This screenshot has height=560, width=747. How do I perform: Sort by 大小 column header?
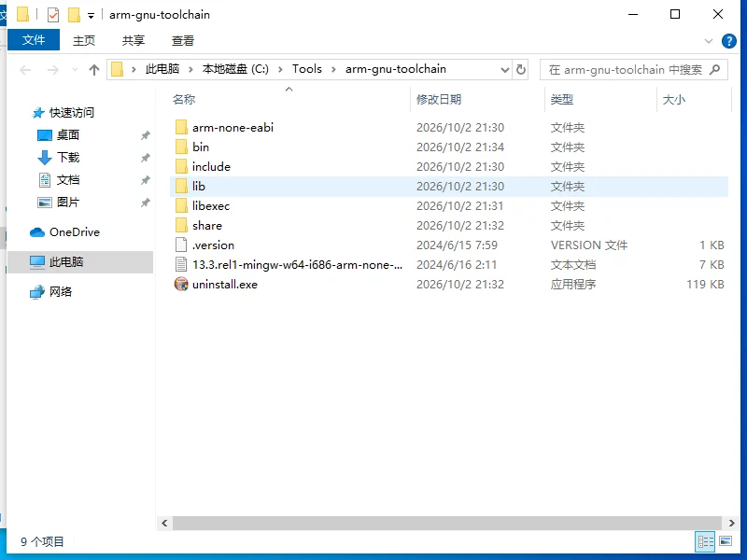pyautogui.click(x=673, y=100)
